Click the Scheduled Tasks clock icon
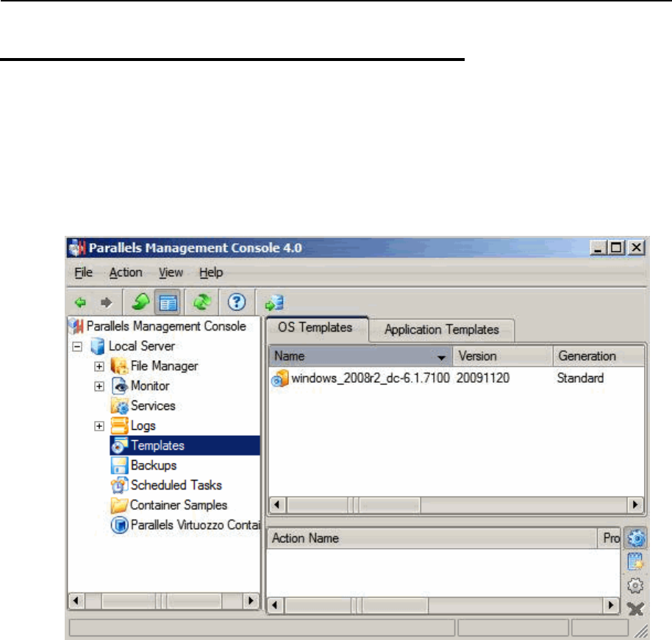The width and height of the screenshot is (672, 640). click(120, 485)
